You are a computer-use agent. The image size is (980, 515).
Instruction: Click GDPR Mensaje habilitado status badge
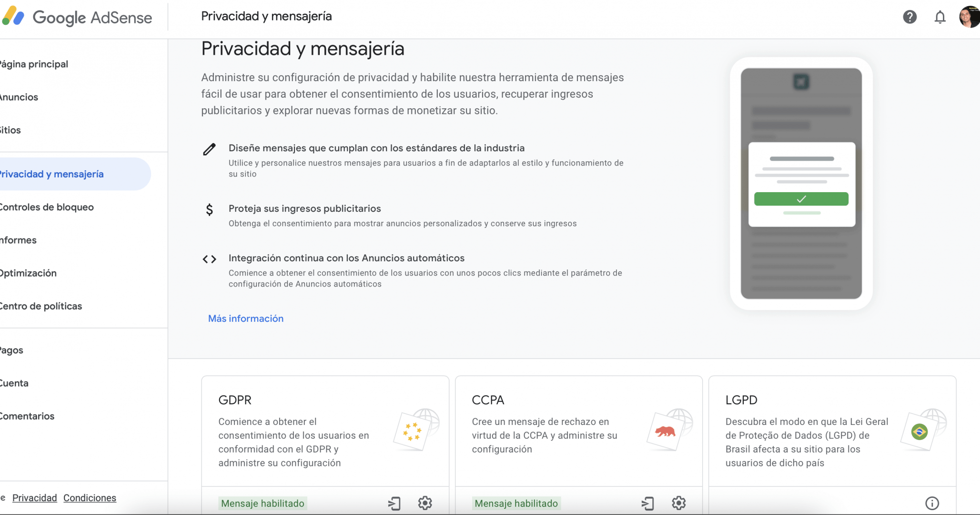(x=263, y=503)
